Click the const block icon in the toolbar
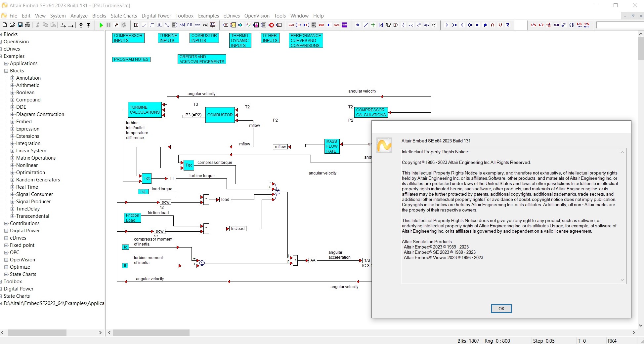644x344 pixels. [137, 25]
